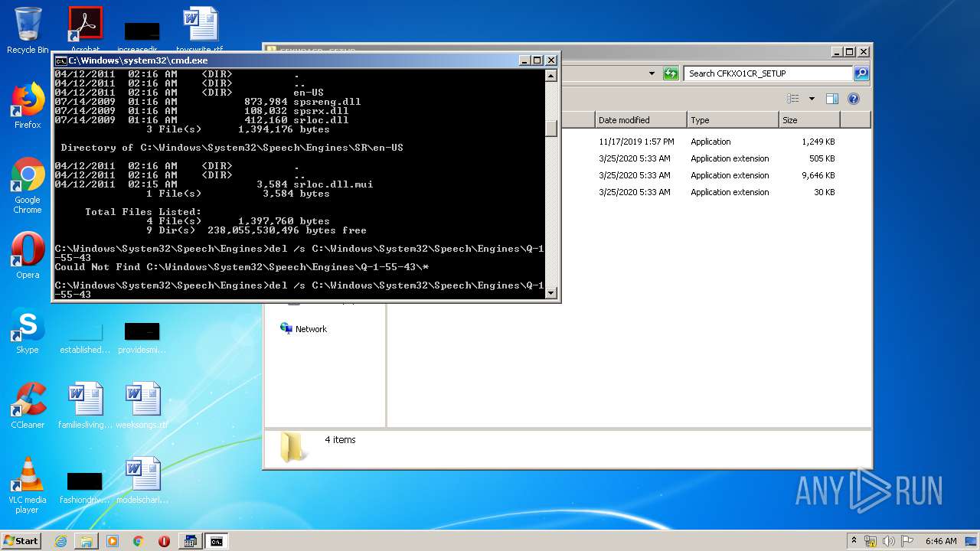Click the cmd vertical scrollbar thumb
The height and width of the screenshot is (551, 980).
550,129
